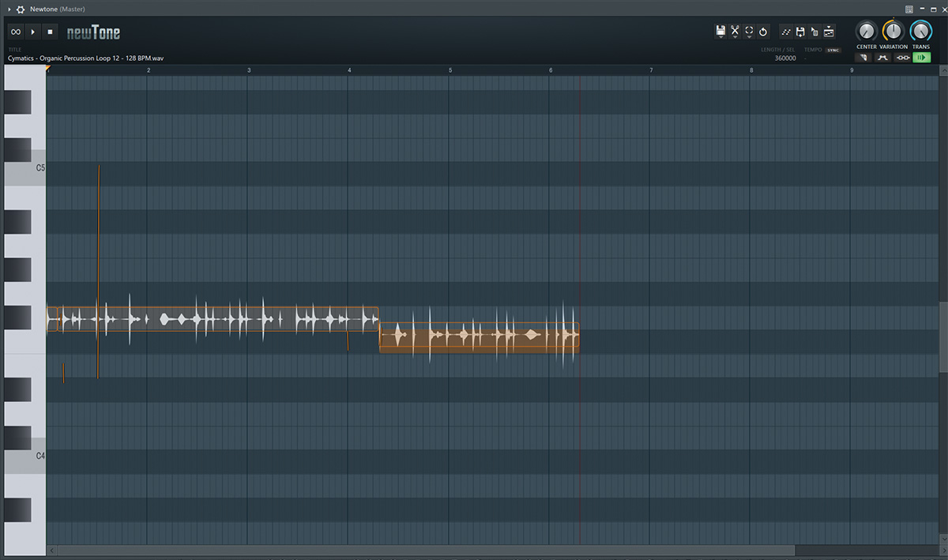The width and height of the screenshot is (948, 560).
Task: Click the 360000 length value
Action: click(784, 58)
